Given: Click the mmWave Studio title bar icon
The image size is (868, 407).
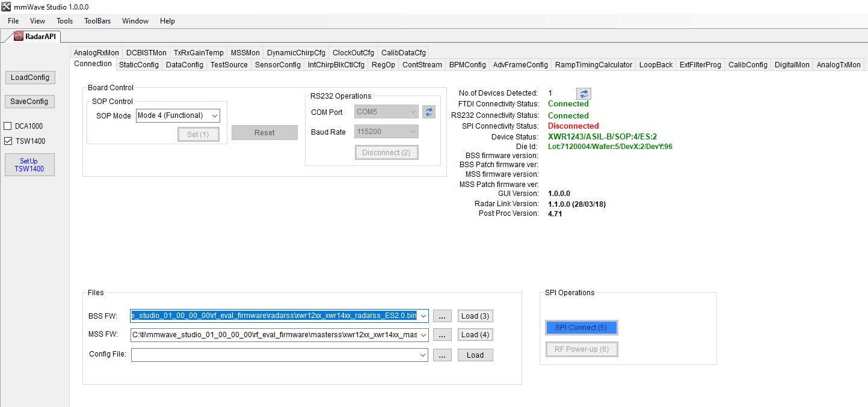Looking at the screenshot, I should click(x=6, y=7).
